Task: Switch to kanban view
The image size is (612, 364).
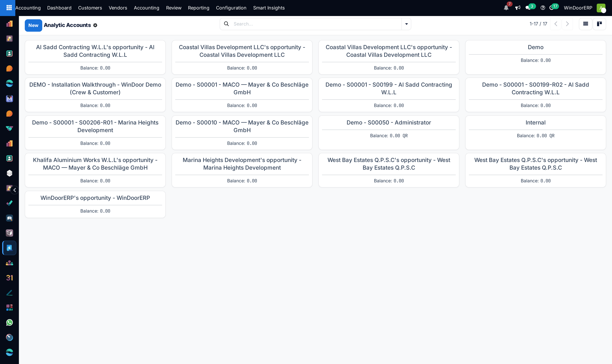Action: 599,24
